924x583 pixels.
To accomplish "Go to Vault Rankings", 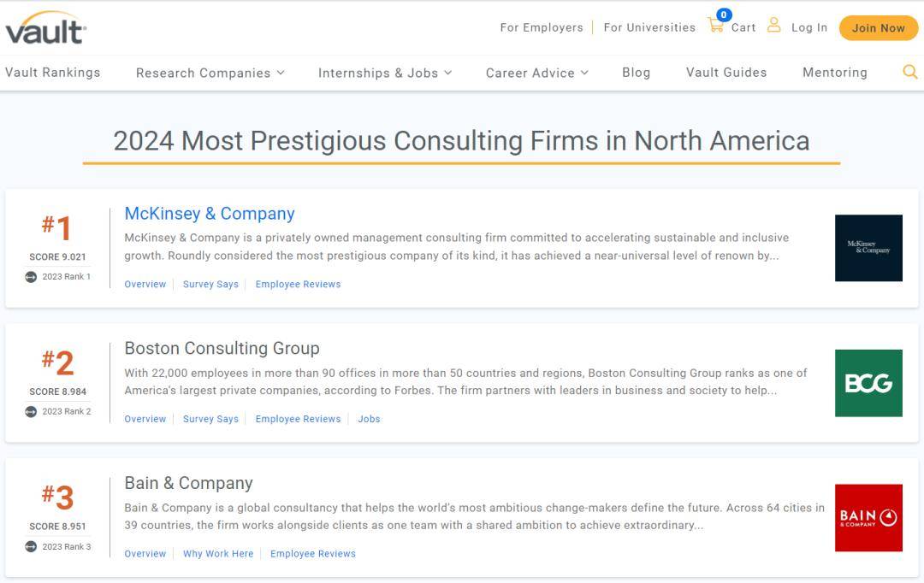I will click(x=53, y=73).
